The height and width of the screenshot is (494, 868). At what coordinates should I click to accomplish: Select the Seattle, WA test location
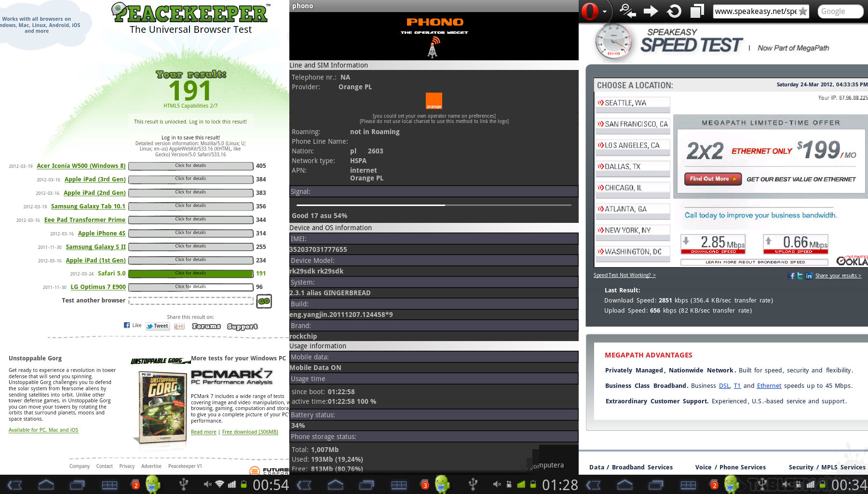click(633, 103)
